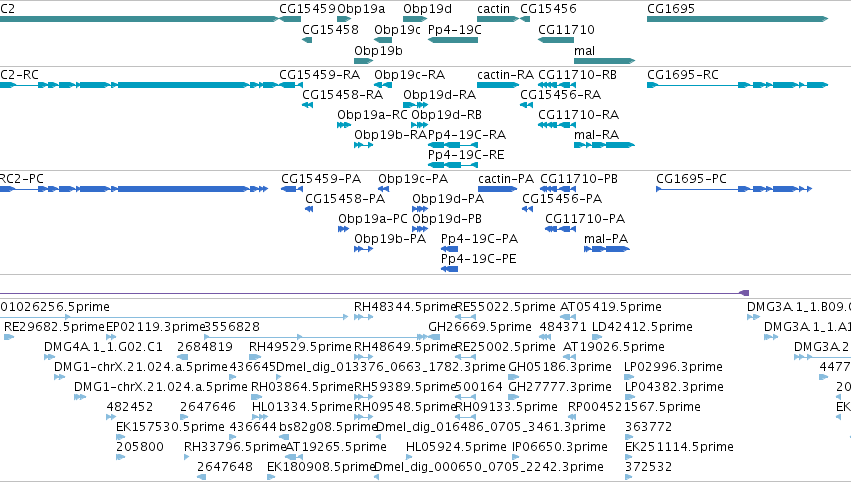Click the RE55022.5prime EST
The image size is (851, 482).
pos(465,318)
